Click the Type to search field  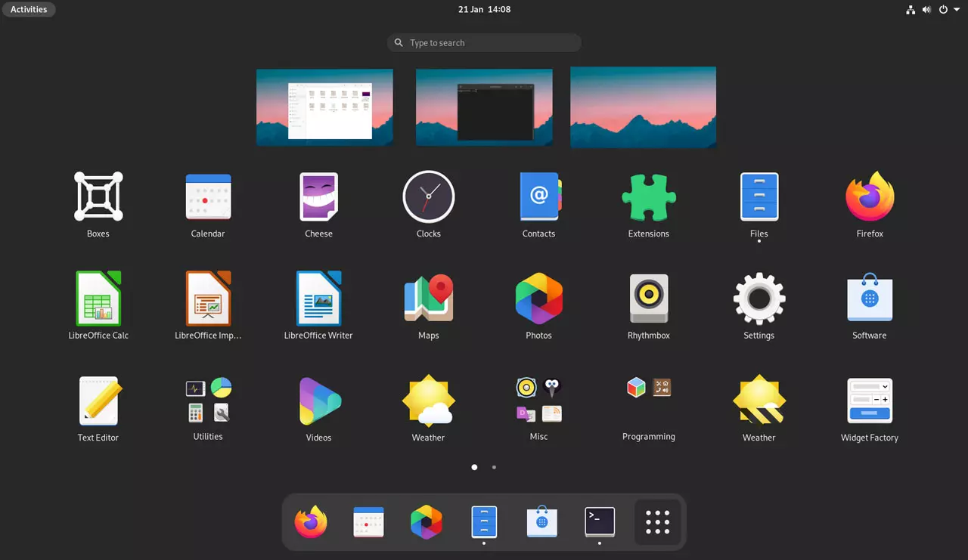[484, 43]
